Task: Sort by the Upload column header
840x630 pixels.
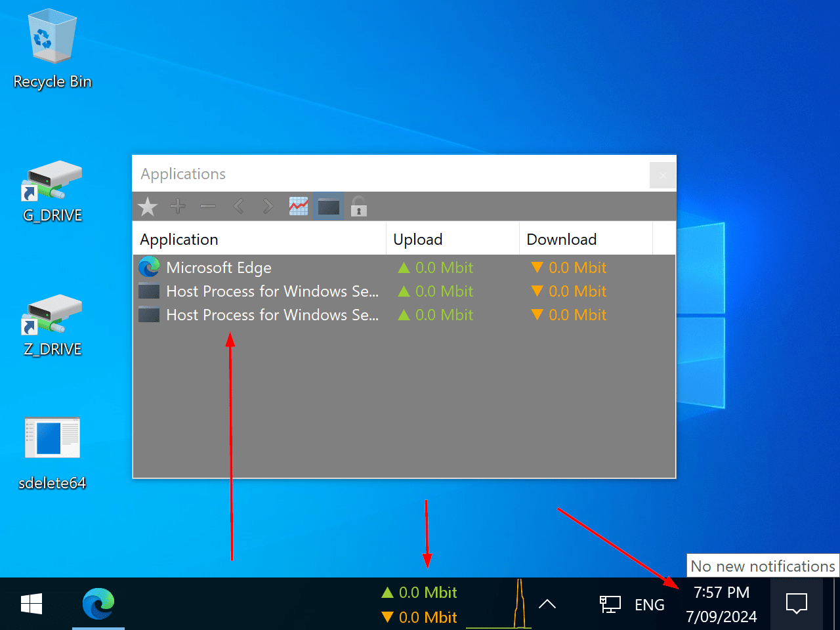Action: coord(453,240)
